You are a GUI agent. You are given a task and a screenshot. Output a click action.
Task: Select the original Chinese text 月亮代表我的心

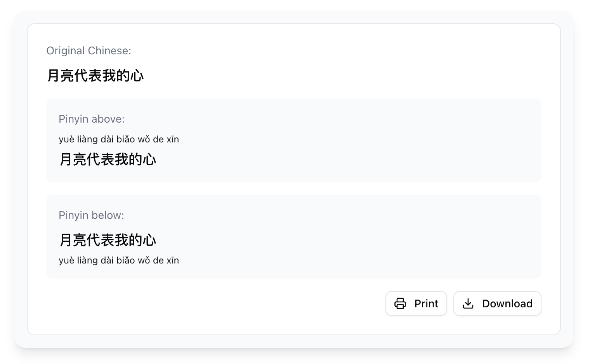pyautogui.click(x=95, y=75)
